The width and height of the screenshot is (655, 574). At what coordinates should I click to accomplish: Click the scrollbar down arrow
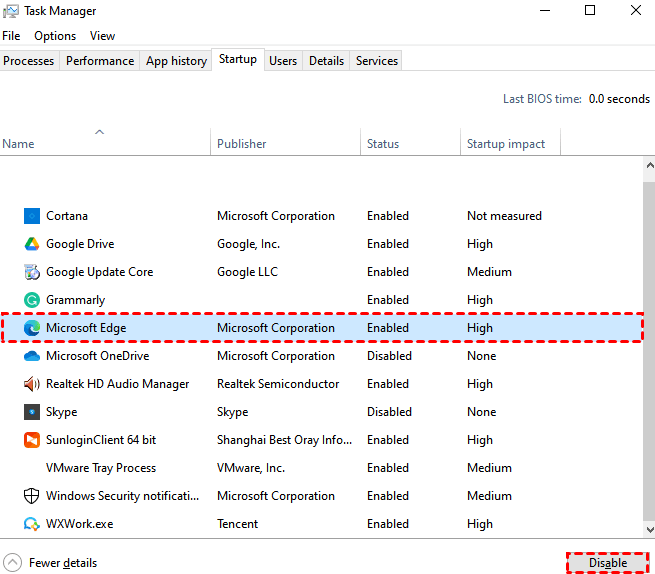pos(647,530)
